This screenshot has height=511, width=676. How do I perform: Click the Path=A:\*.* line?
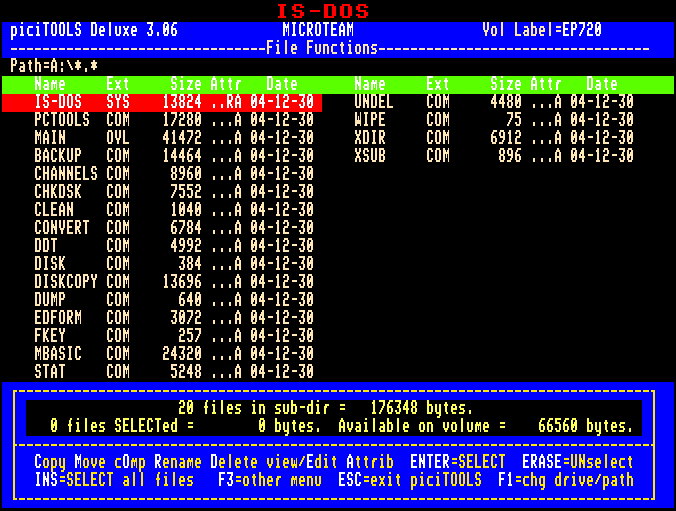pos(54,66)
